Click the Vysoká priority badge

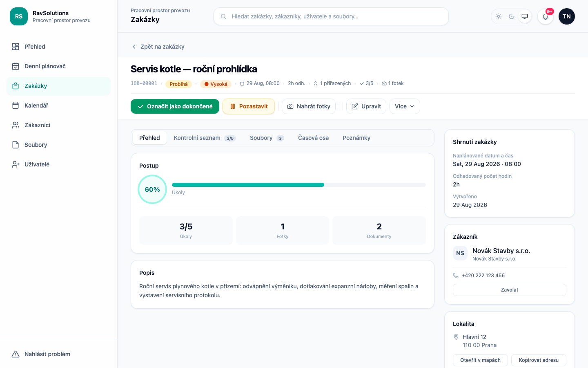tap(216, 84)
